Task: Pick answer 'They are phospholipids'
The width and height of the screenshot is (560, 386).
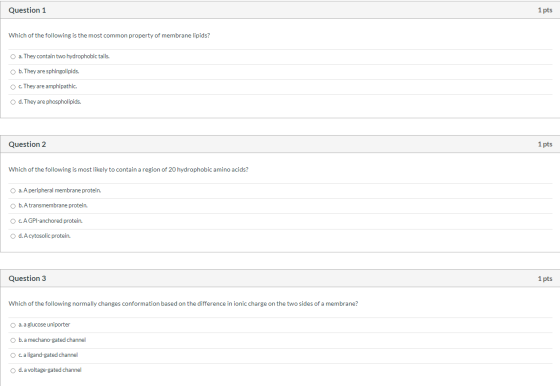Action: click(x=13, y=102)
